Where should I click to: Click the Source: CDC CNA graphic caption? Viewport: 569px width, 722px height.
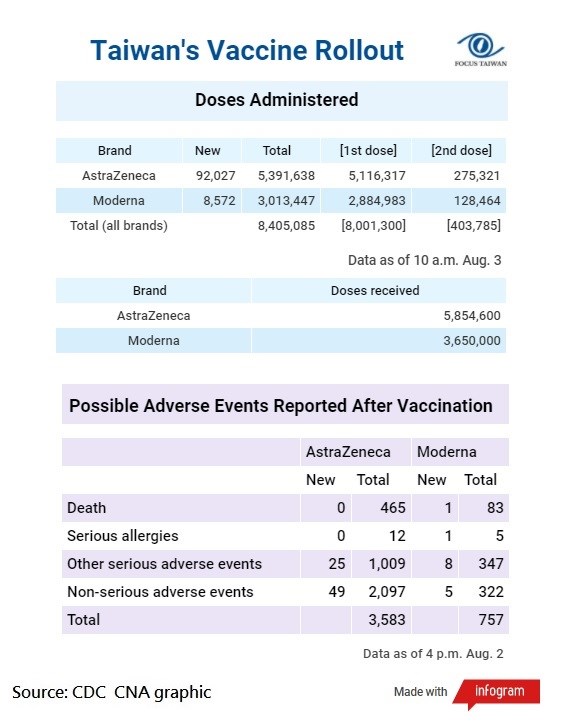pyautogui.click(x=111, y=693)
